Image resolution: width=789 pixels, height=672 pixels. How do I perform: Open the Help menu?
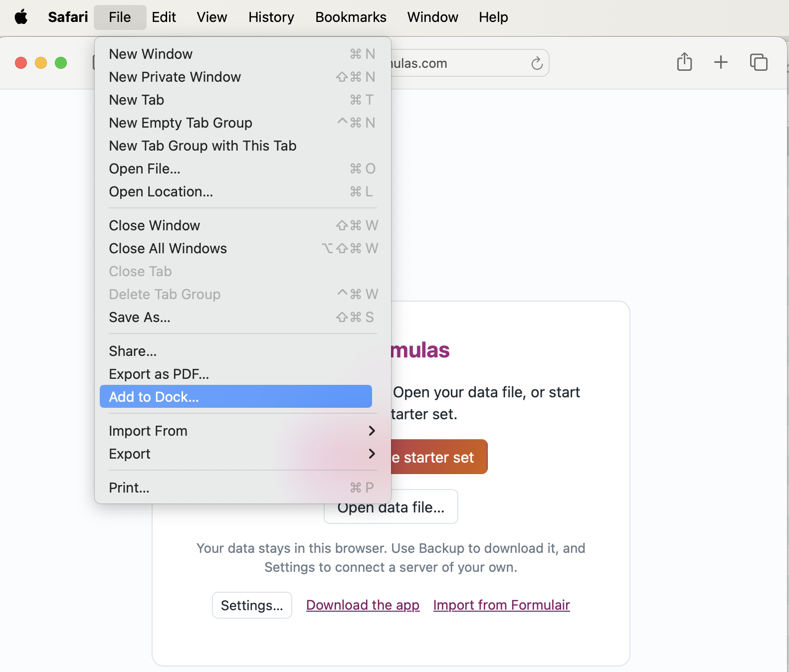(493, 17)
